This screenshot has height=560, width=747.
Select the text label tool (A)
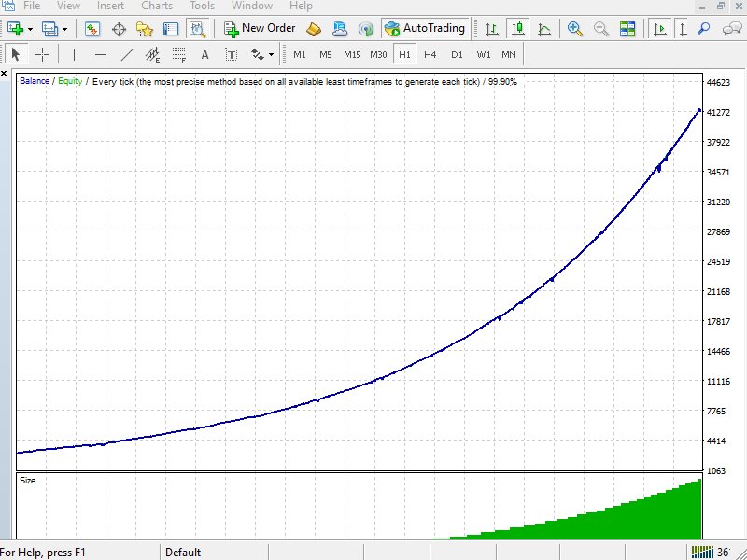point(204,55)
